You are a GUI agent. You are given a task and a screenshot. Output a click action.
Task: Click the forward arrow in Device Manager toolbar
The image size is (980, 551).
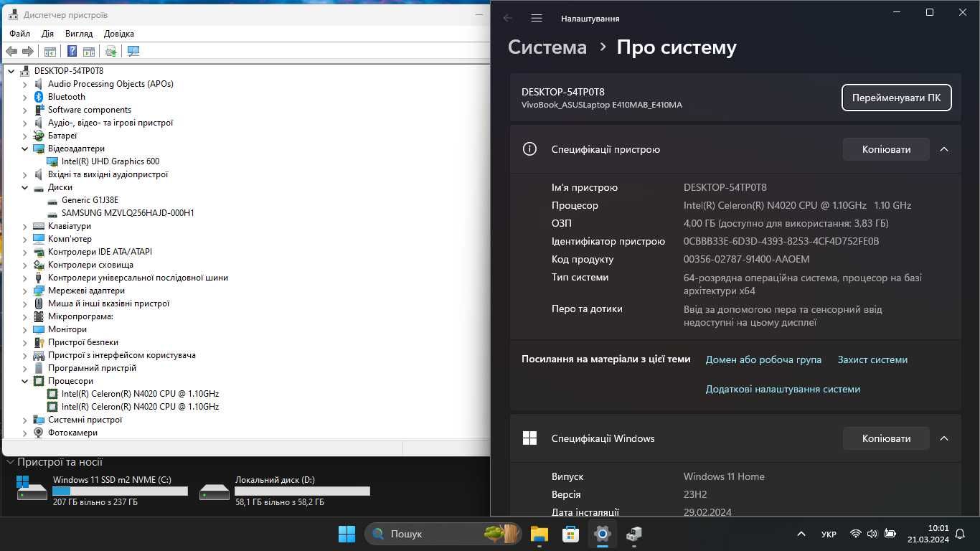[x=28, y=51]
